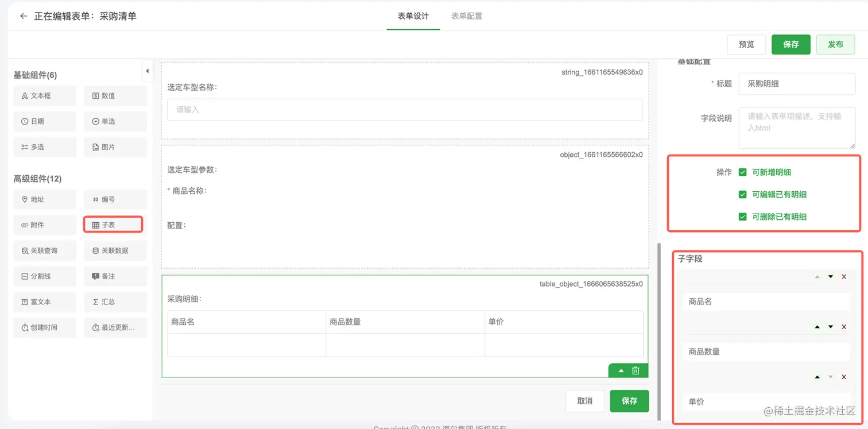This screenshot has width=868, height=429.
Task: Click the 高级组件(12) section heading
Action: coord(37,179)
